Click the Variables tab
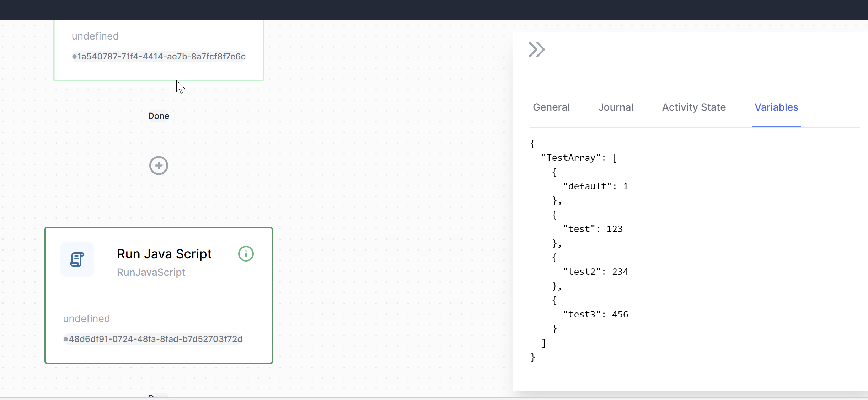Viewport: 868px width, 400px height. [x=776, y=107]
